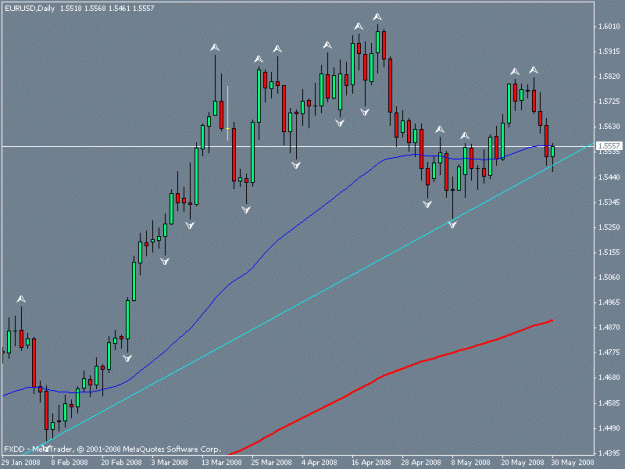Click the 30 May 2008 date label
This screenshot has width=625, height=469.
click(572, 462)
